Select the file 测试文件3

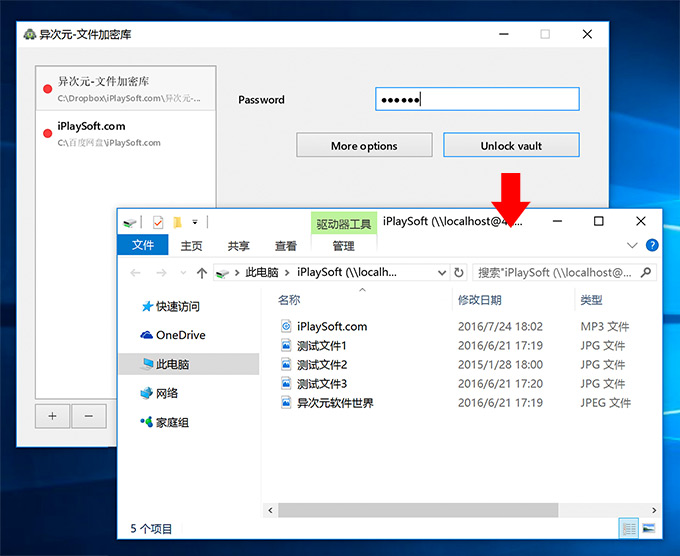click(322, 384)
